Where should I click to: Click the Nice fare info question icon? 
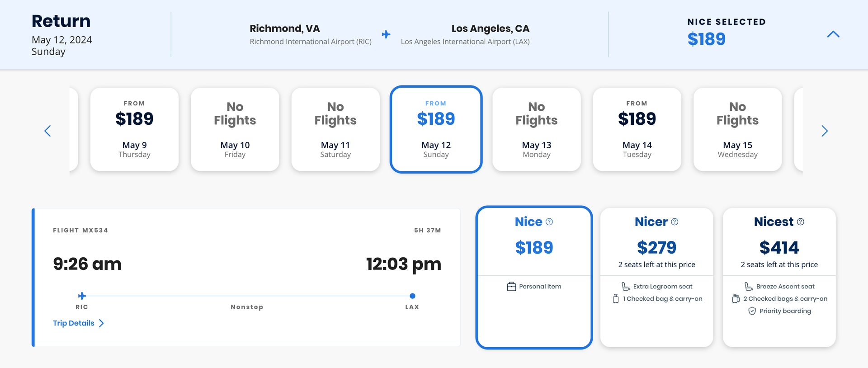click(x=549, y=222)
